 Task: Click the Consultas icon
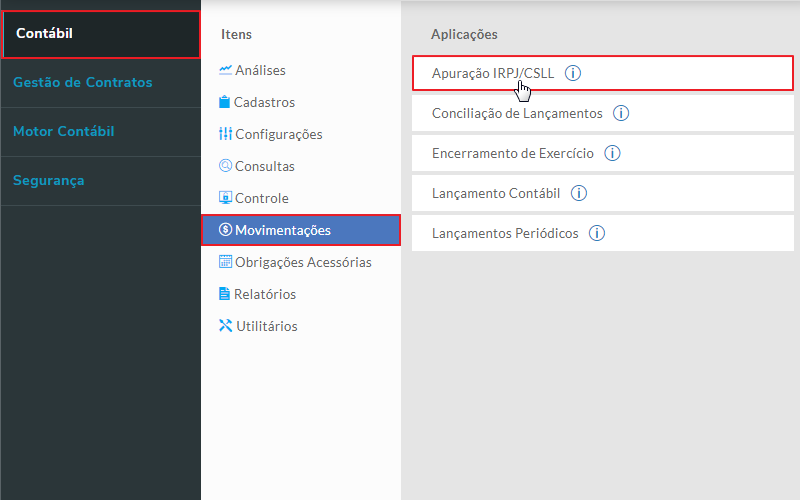click(x=225, y=166)
